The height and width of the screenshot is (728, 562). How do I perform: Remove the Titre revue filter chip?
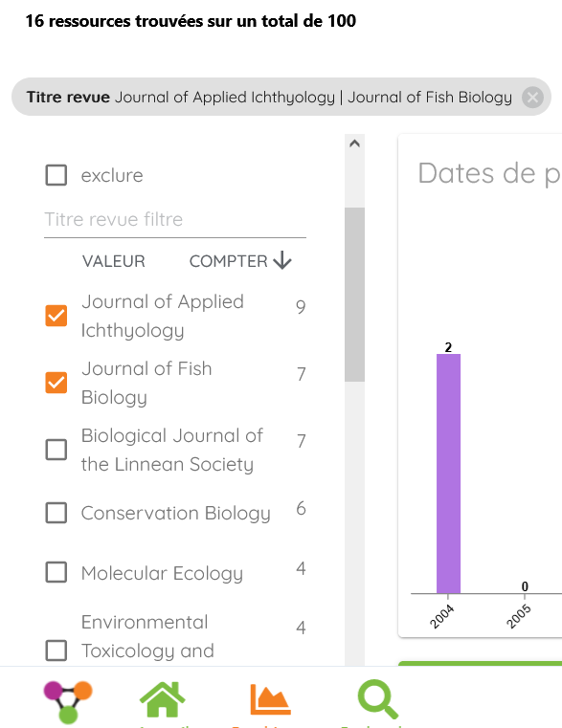[532, 98]
